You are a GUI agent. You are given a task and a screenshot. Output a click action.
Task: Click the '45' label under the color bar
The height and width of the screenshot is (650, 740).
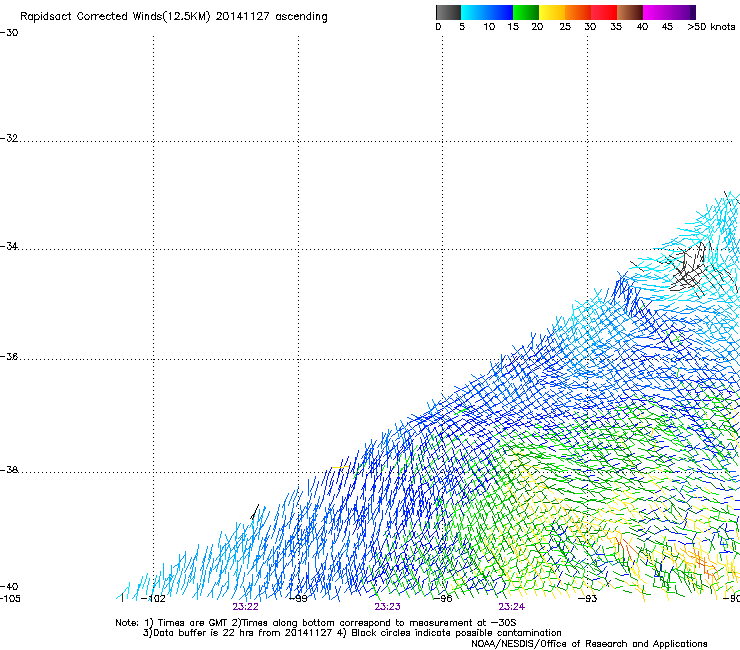pyautogui.click(x=667, y=27)
